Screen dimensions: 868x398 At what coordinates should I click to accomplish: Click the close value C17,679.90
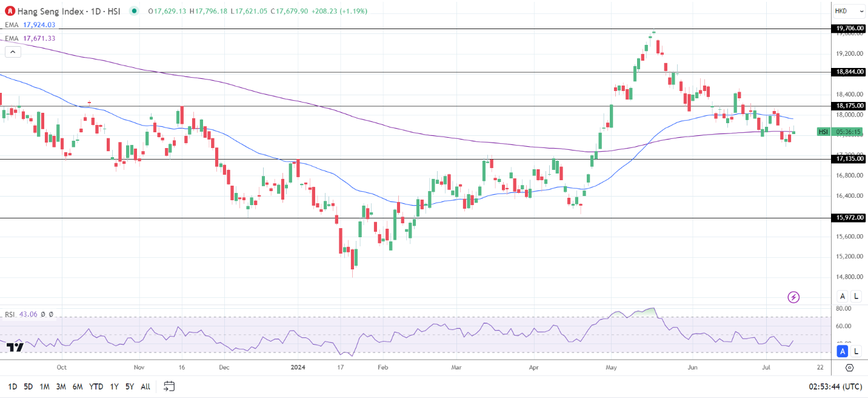coord(290,11)
